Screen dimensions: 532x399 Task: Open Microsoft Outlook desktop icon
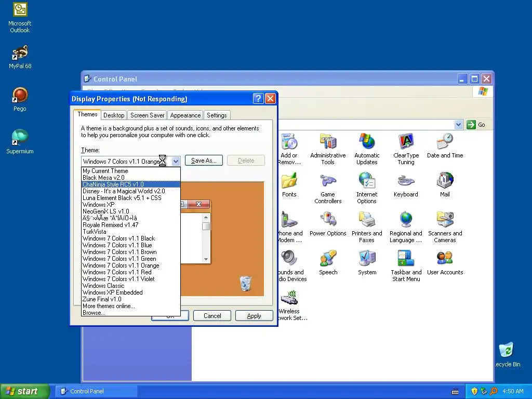tap(20, 17)
